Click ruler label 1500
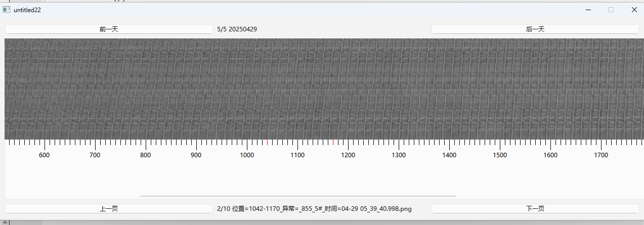Viewport: 644px width, 225px height. 500,155
